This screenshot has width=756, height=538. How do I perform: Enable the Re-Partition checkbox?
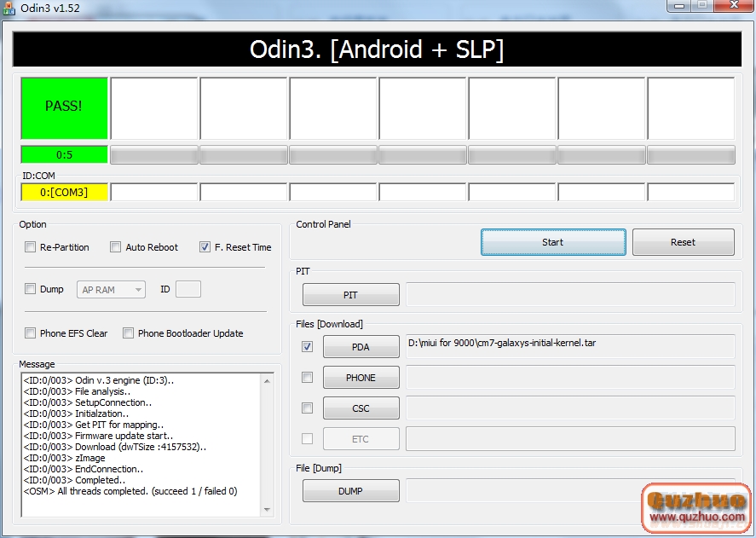tap(31, 247)
